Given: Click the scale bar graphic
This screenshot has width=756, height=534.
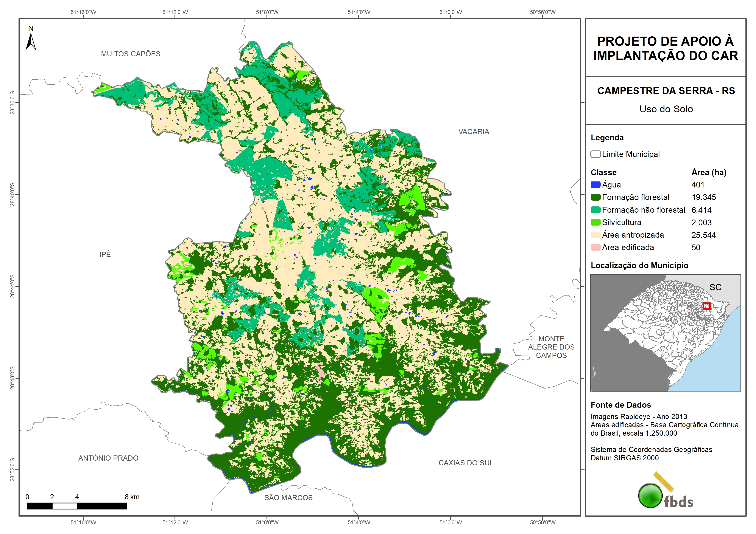Looking at the screenshot, I should point(77,506).
